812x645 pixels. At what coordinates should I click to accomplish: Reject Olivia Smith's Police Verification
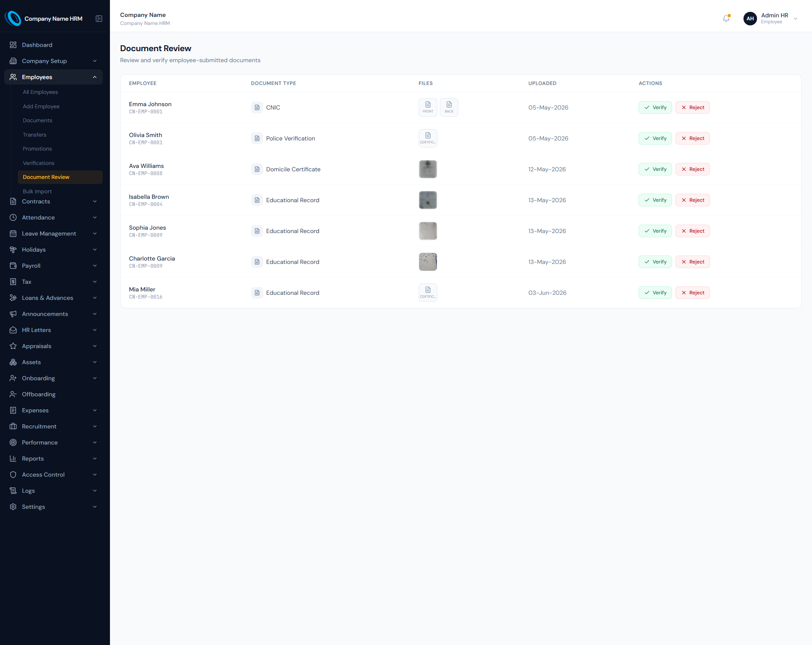(x=692, y=138)
